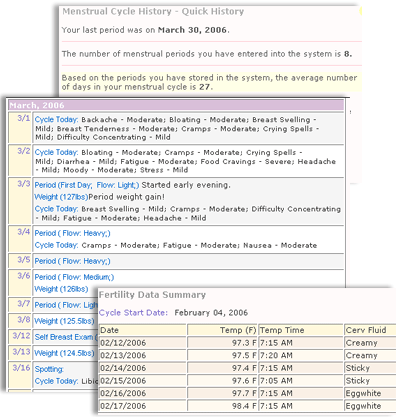
Task: Click the Temp (F) column header
Action: (222, 330)
